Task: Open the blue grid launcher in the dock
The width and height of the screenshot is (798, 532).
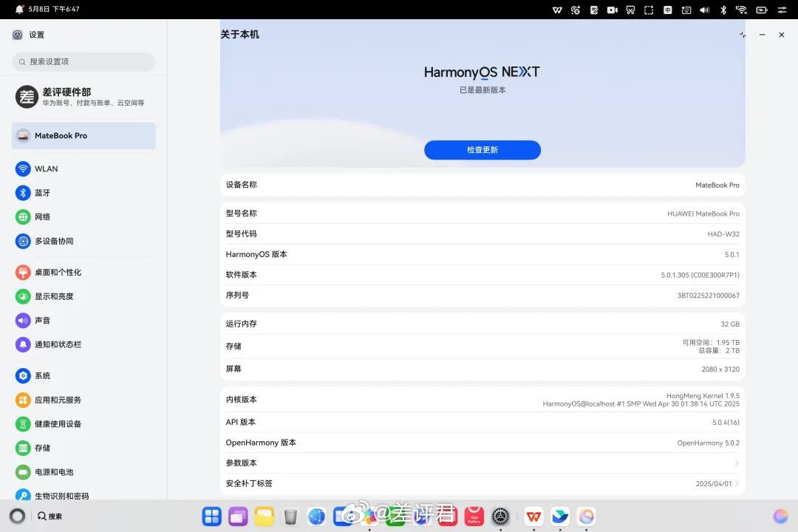Action: tap(212, 516)
